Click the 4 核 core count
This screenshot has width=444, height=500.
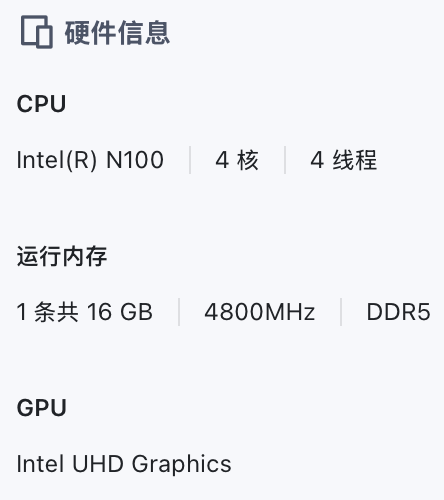(x=237, y=160)
